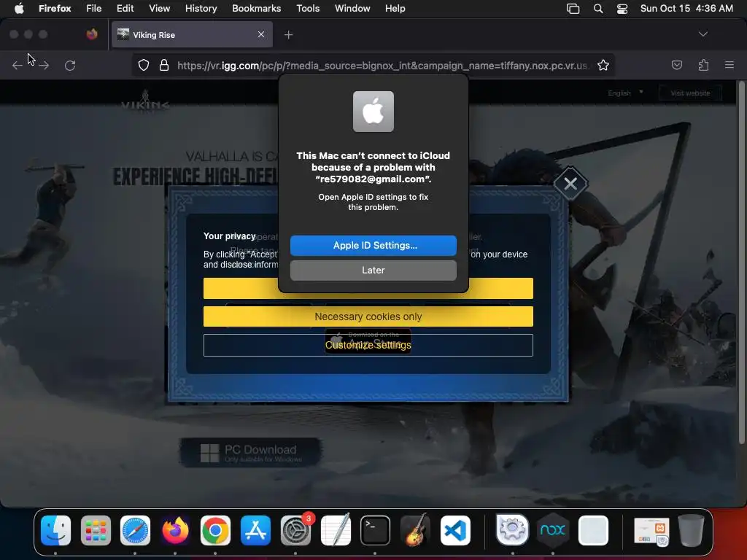747x560 pixels.
Task: Open App Store from the Dock
Action: (x=255, y=530)
